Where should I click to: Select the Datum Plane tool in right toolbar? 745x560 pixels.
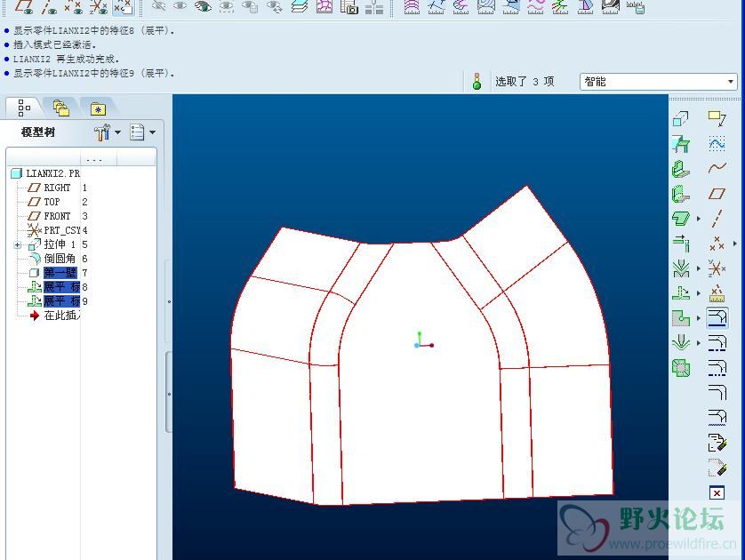click(x=717, y=194)
